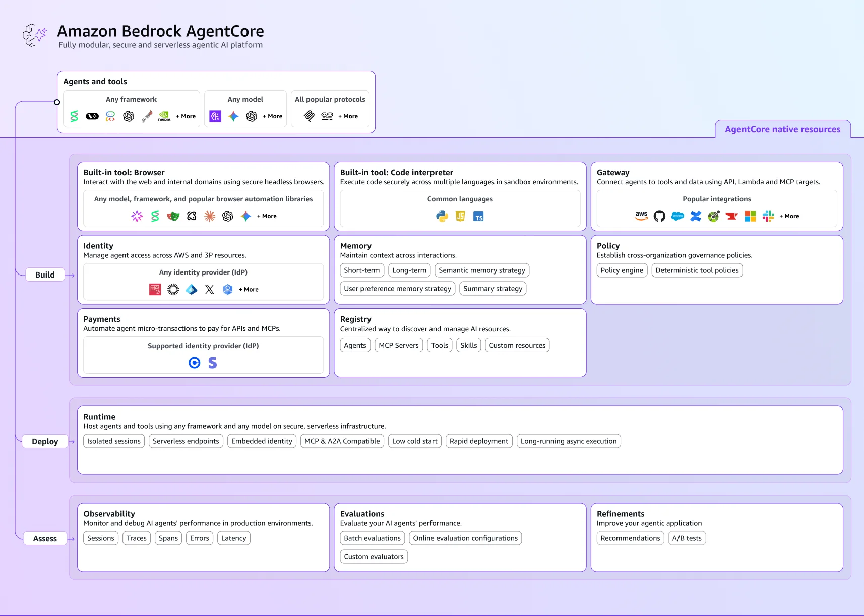Viewport: 864px width, 616px height.
Task: Click the Coinbase blue circle icon in Payments
Action: click(x=195, y=363)
